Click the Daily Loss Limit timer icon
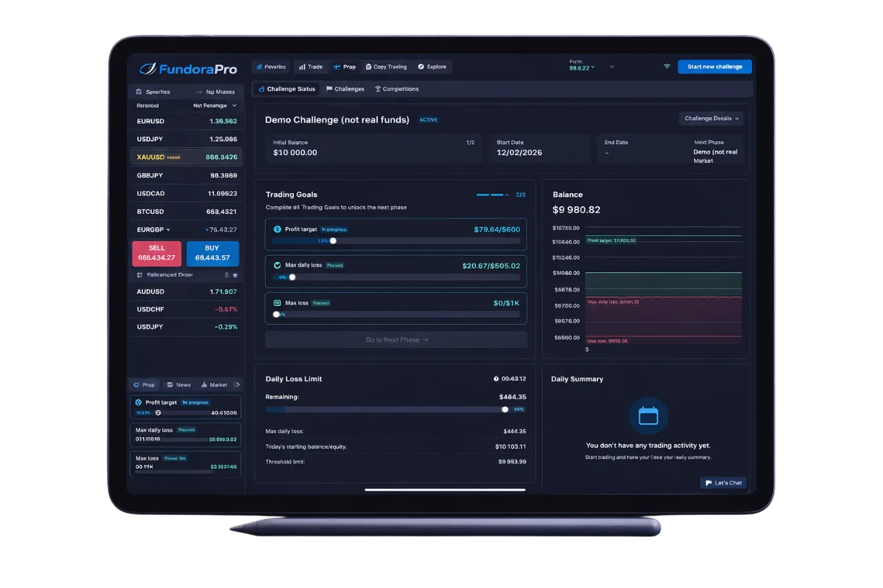 tap(496, 378)
